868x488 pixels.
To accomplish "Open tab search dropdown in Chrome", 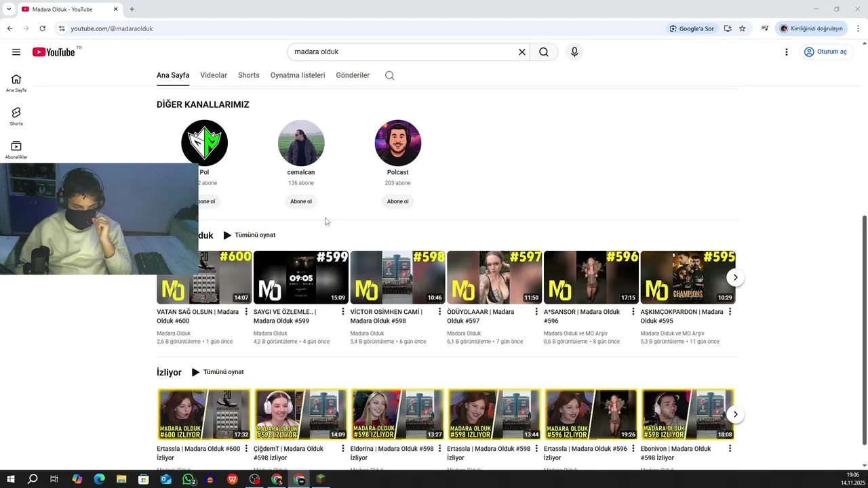I will (x=9, y=9).
